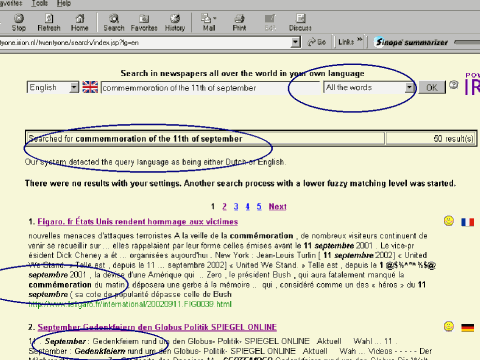Viewport: 480px width, 360px height.
Task: Open the 'All the words' dropdown
Action: (x=369, y=87)
